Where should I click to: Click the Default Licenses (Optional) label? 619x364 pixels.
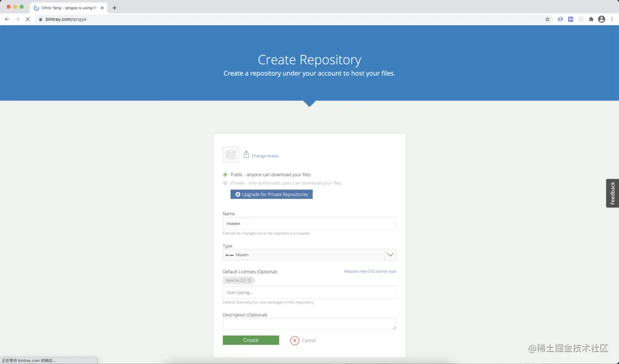click(x=250, y=272)
